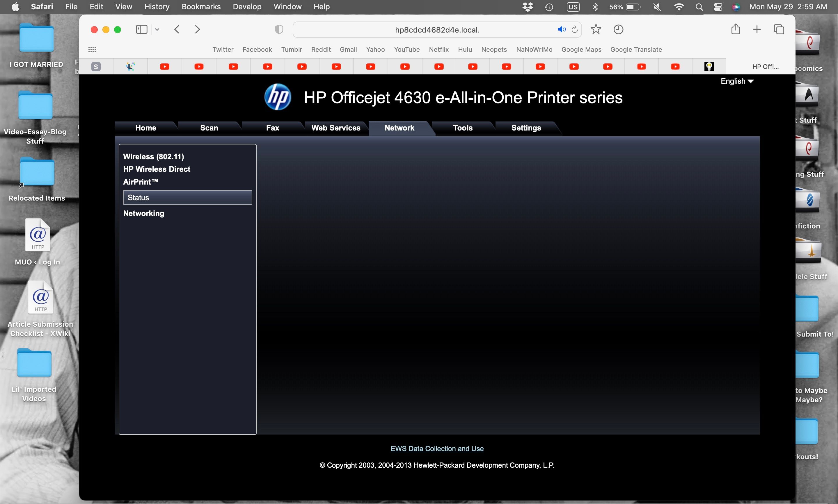Open the Develop menu
The image size is (838, 504).
tap(247, 7)
